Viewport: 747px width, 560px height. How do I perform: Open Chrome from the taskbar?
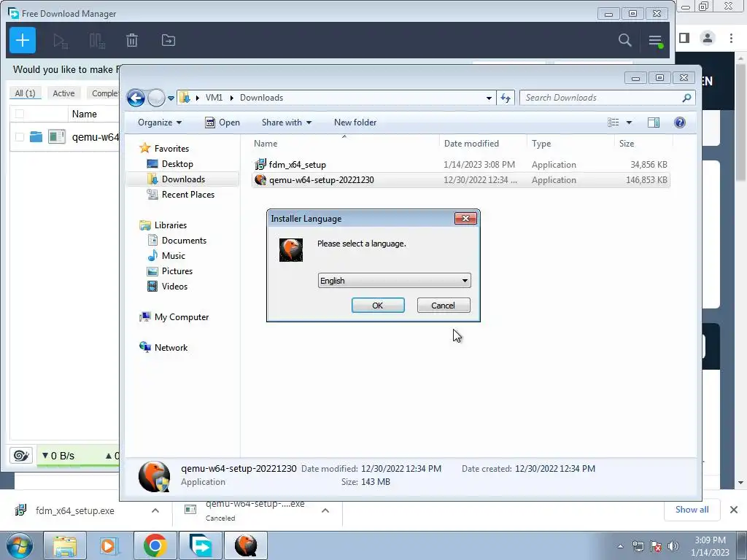(155, 545)
